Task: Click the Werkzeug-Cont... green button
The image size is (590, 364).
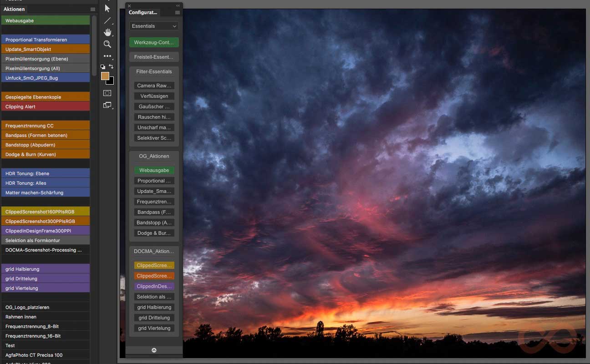Action: pyautogui.click(x=154, y=42)
